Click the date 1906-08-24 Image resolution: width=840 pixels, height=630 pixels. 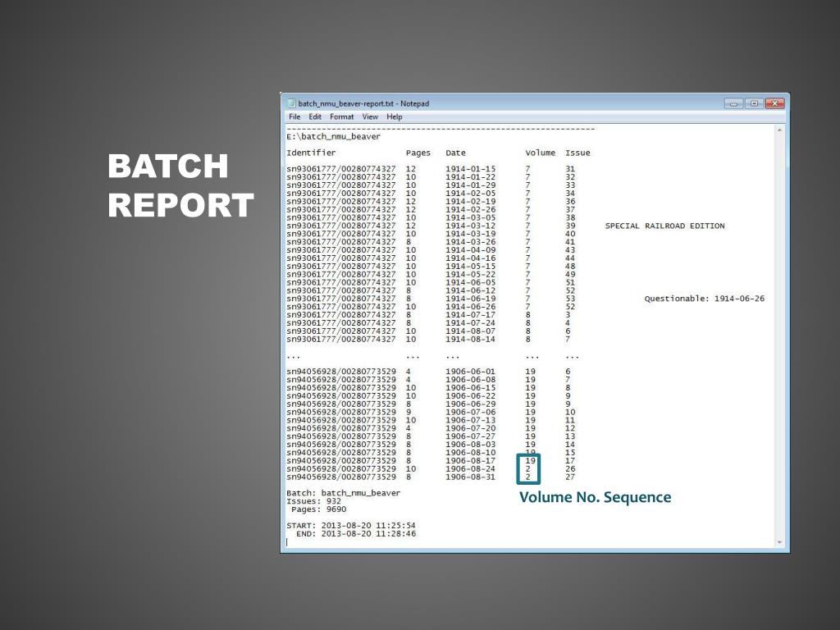point(471,468)
